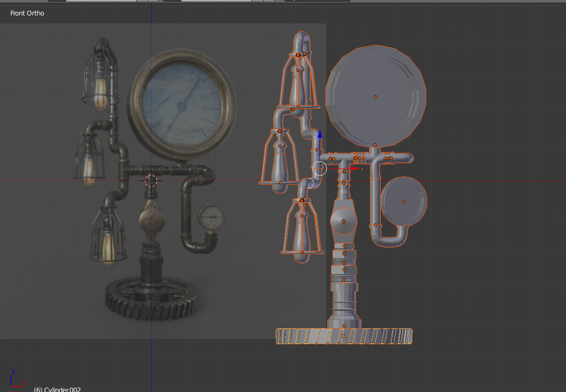
Task: Click the origin dot on the small right gauge
Action: point(404,201)
